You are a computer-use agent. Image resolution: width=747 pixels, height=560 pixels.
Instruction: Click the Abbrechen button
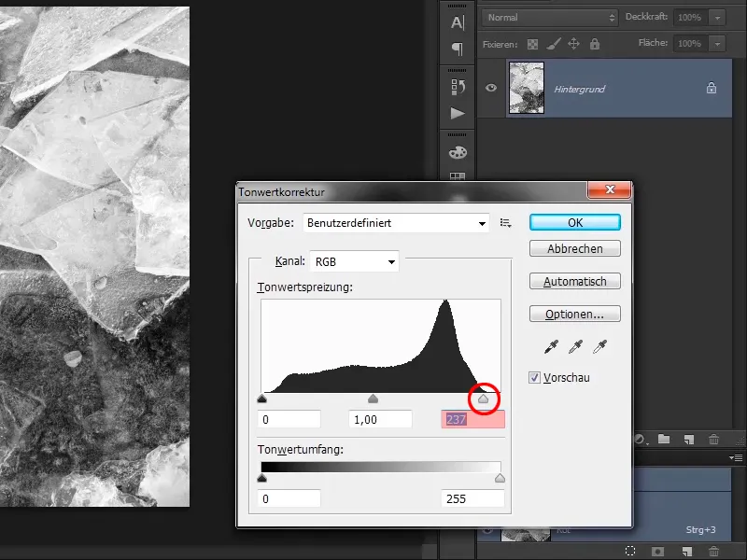575,248
